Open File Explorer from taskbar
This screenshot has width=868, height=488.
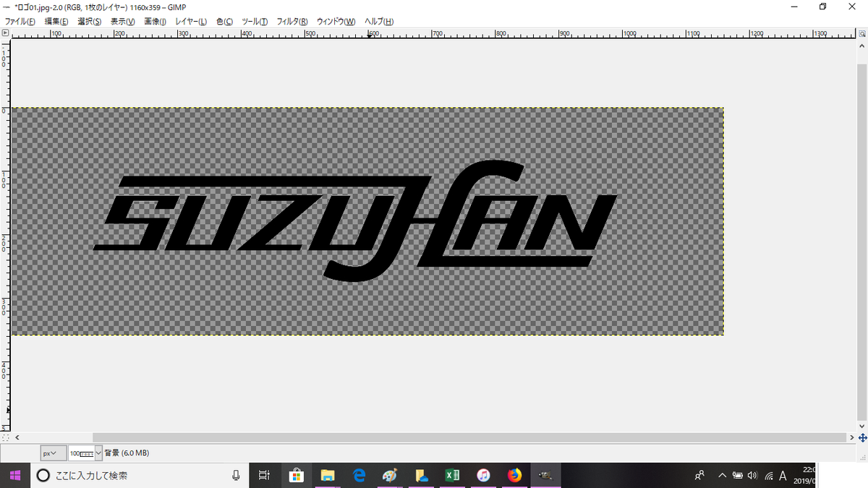point(328,475)
